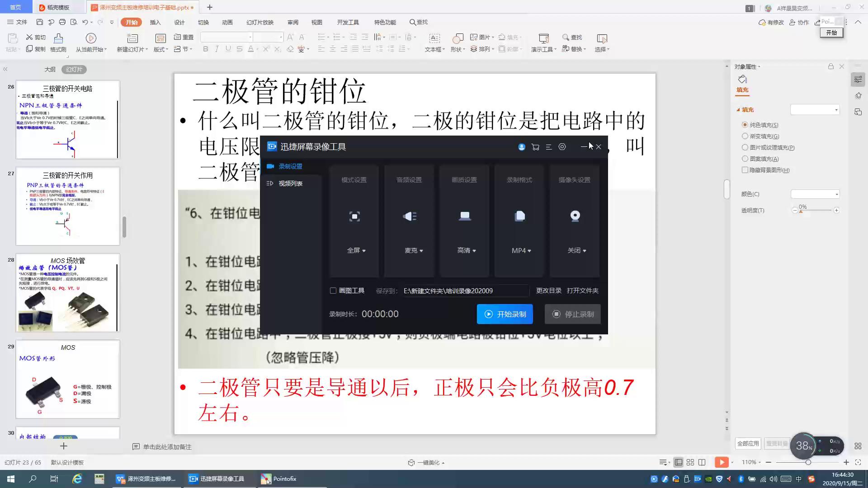Click the orange slideshow play button in status bar
Viewport: 868px width, 488px height.
(722, 462)
